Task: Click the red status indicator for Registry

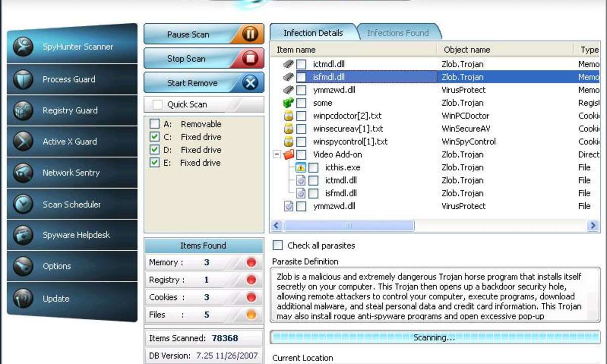Action: 251,280
